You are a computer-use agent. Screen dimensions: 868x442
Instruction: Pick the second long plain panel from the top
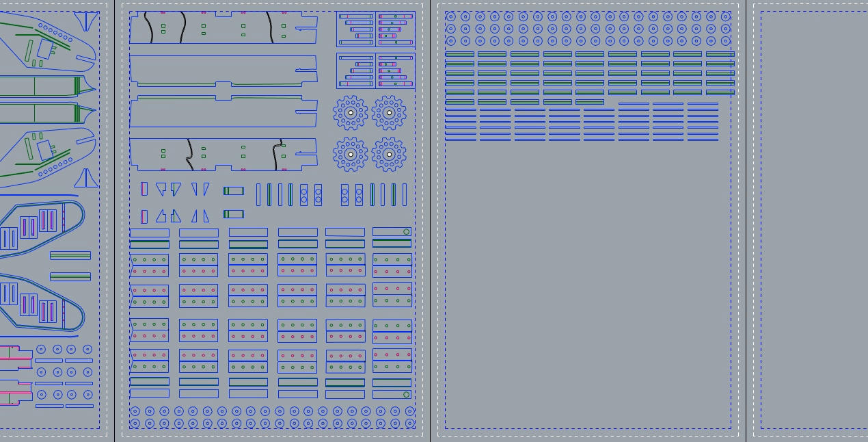coord(223,70)
